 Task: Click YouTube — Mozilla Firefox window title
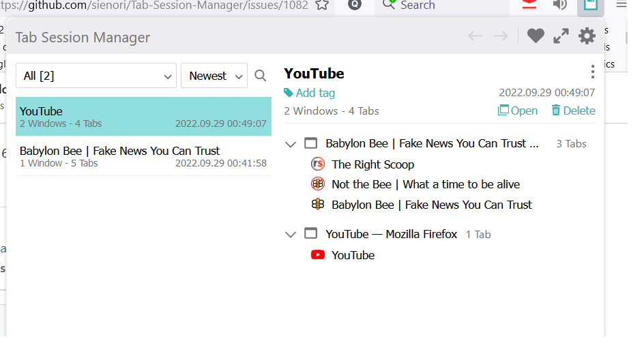pos(392,234)
